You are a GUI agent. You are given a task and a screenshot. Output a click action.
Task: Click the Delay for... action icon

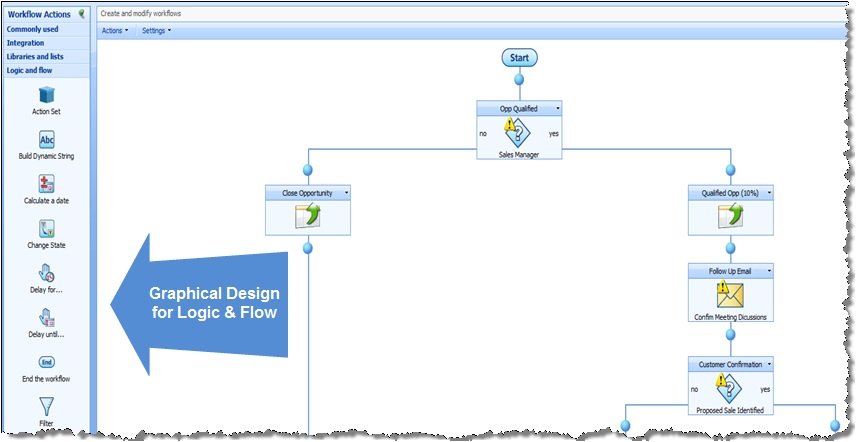(47, 273)
